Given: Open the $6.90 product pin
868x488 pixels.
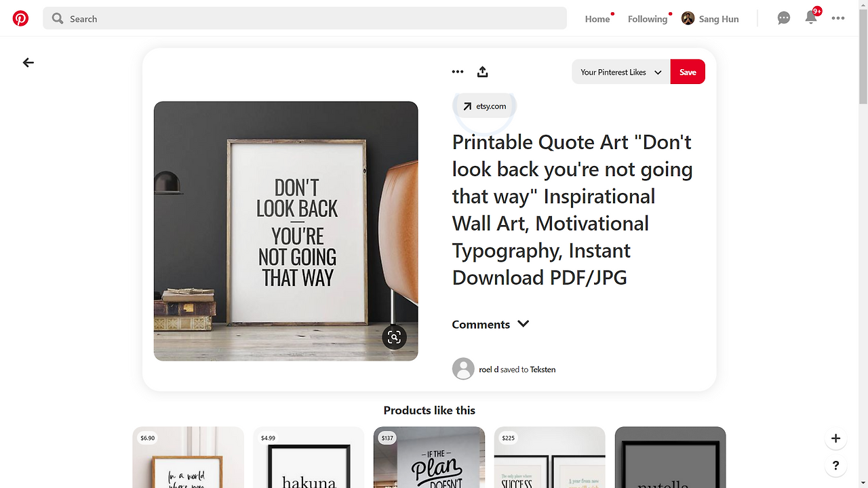Looking at the screenshot, I should pyautogui.click(x=188, y=457).
